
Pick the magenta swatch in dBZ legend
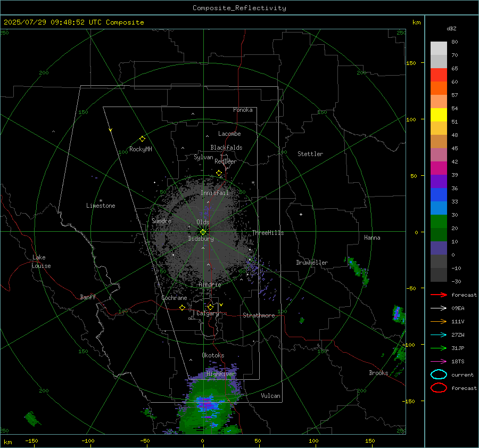[439, 168]
